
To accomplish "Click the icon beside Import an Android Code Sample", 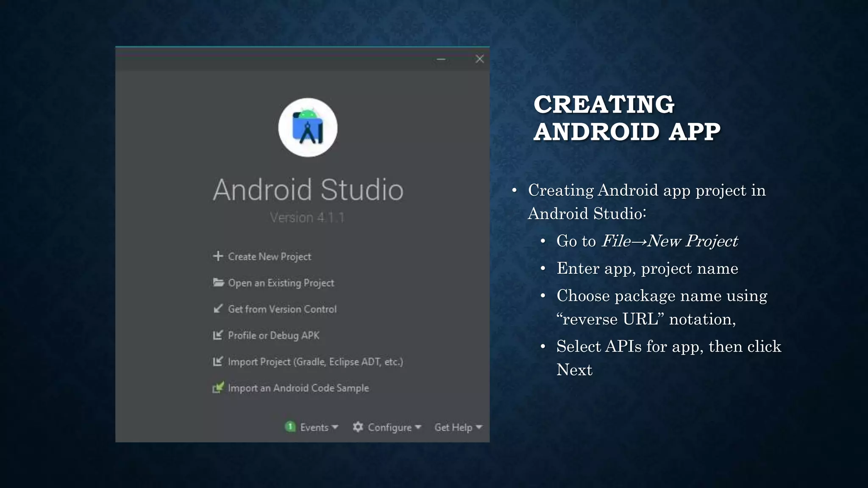I will point(218,387).
